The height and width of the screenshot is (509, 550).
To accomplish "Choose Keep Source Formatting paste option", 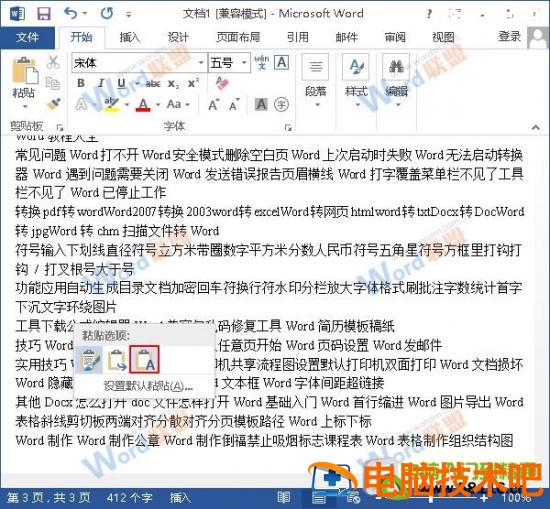I will pyautogui.click(x=89, y=360).
